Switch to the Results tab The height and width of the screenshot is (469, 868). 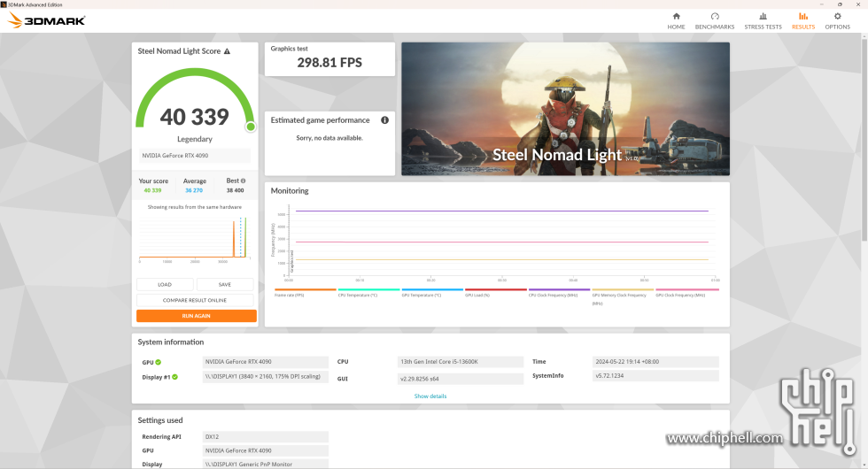coord(803,21)
